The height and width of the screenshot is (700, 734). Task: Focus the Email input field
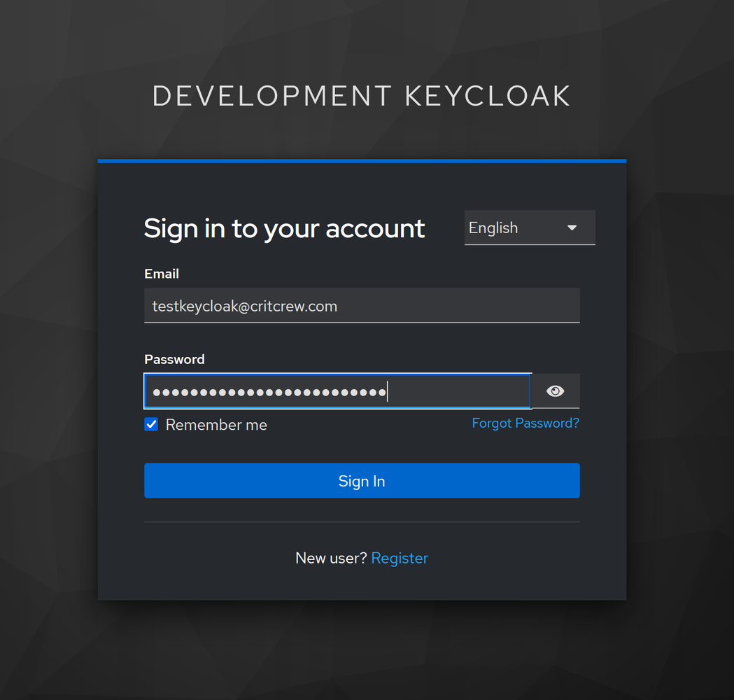click(362, 305)
